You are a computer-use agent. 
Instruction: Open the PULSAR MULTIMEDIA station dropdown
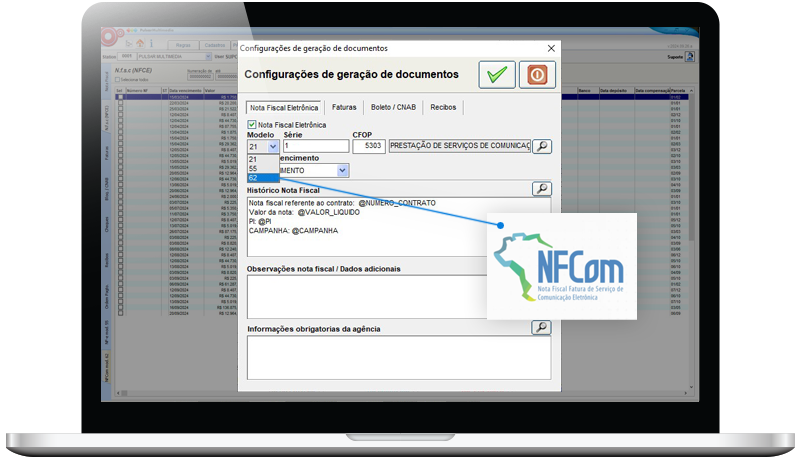click(208, 57)
